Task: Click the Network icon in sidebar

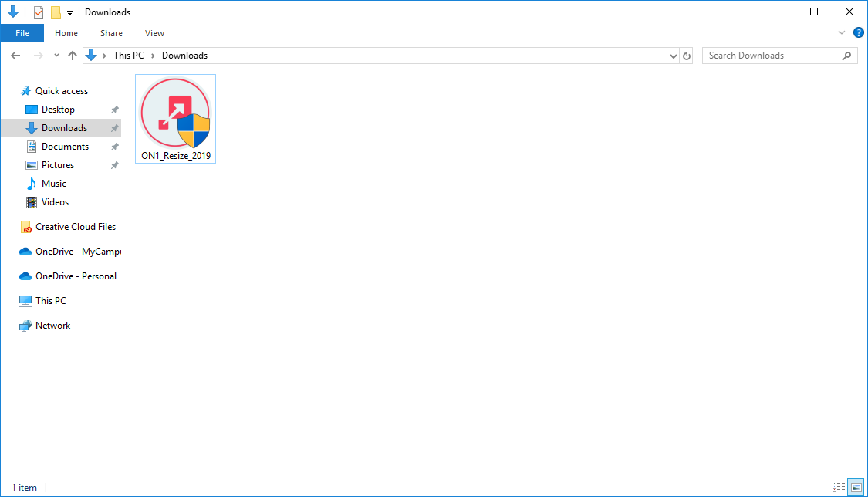Action: [x=25, y=326]
